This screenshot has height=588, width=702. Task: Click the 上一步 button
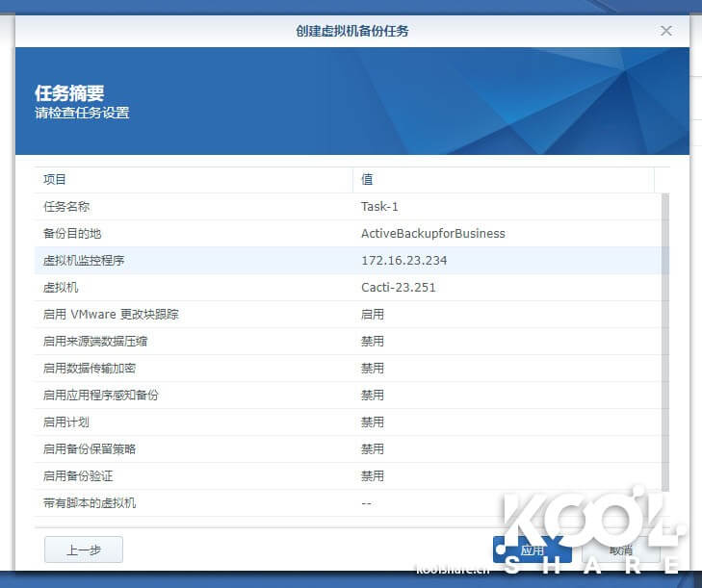84,550
